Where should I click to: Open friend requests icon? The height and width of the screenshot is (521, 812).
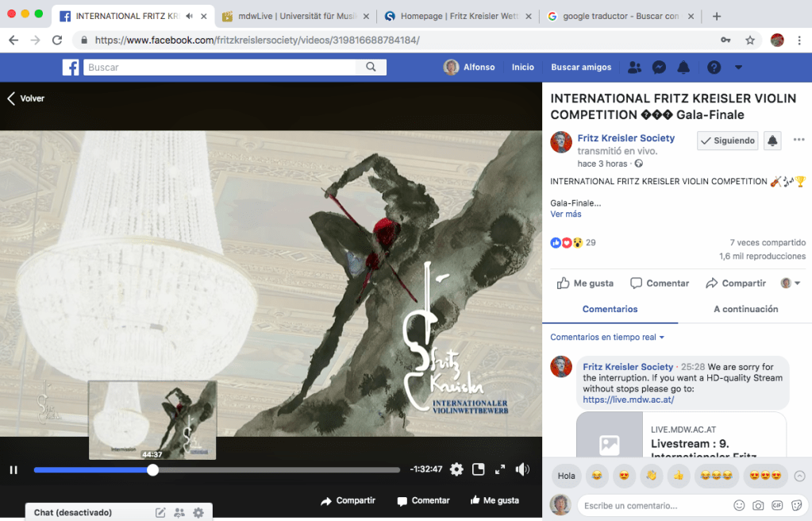pyautogui.click(x=634, y=68)
